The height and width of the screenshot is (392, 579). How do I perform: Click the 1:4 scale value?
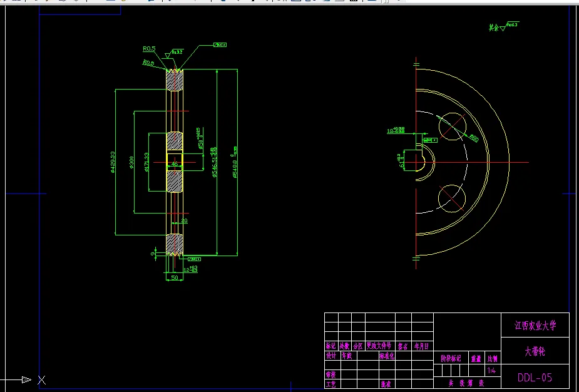(491, 371)
